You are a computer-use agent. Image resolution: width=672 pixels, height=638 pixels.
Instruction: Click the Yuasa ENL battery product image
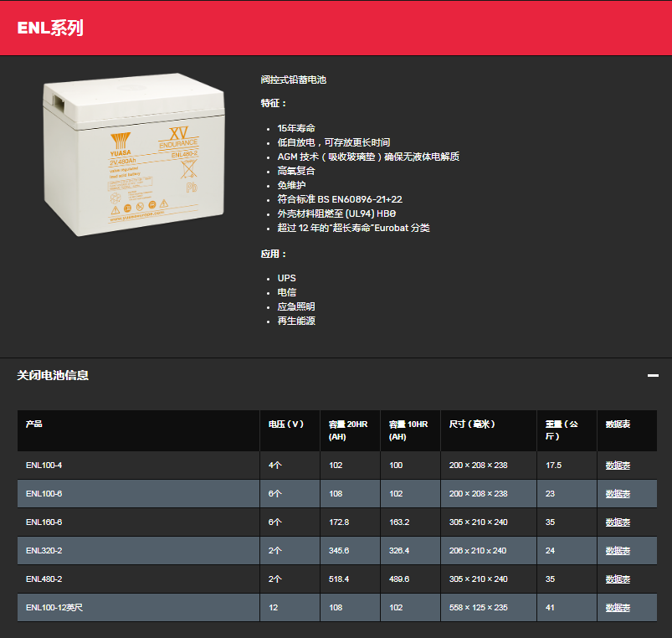tap(134, 154)
